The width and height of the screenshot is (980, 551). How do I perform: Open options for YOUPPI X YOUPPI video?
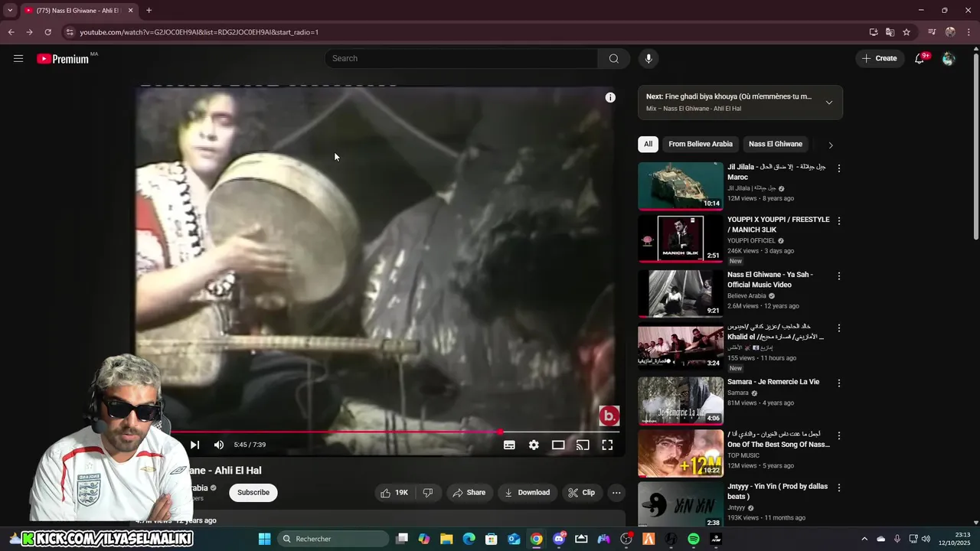pos(839,221)
